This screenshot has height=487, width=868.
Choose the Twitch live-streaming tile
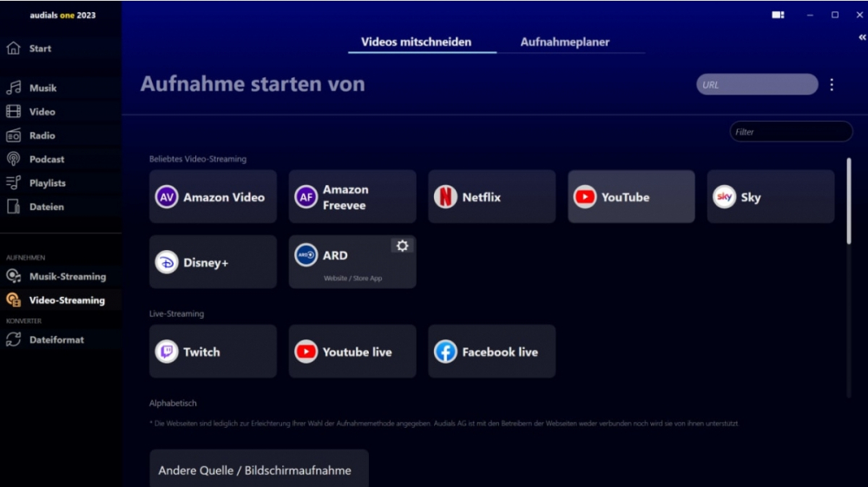coord(213,352)
